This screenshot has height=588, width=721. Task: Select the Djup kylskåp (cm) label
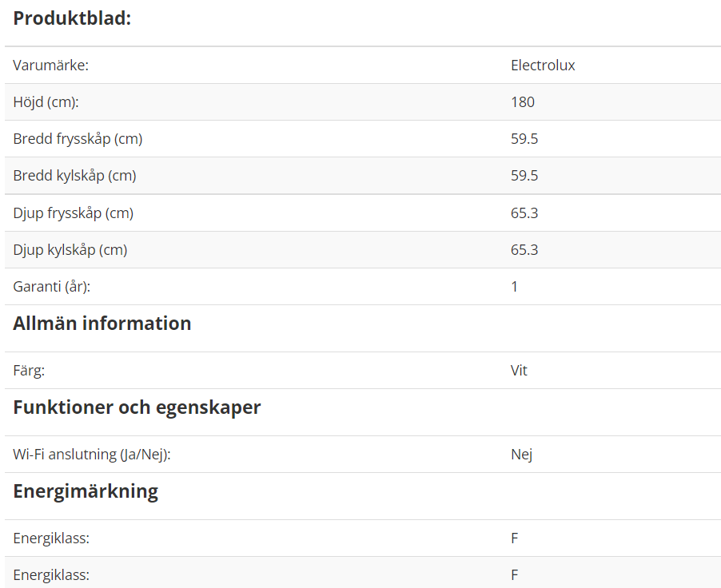pyautogui.click(x=70, y=250)
